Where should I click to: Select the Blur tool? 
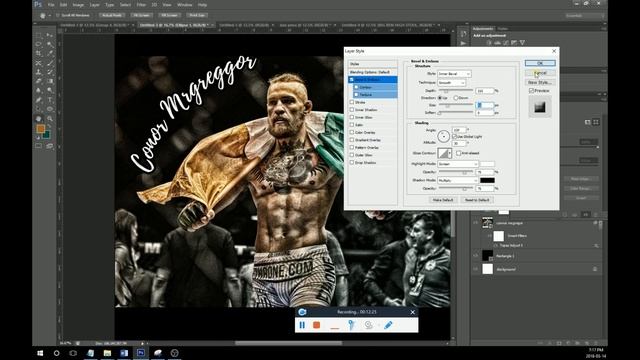[39, 91]
